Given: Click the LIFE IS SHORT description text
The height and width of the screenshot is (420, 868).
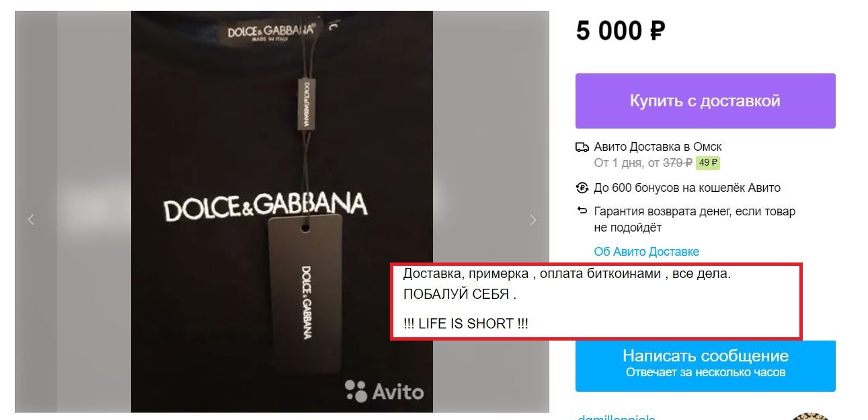Looking at the screenshot, I should pyautogui.click(x=466, y=324).
